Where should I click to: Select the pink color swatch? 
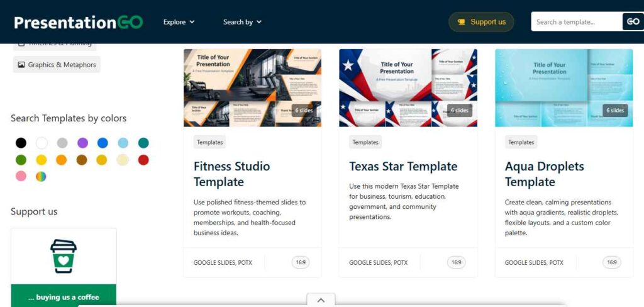coord(21,176)
